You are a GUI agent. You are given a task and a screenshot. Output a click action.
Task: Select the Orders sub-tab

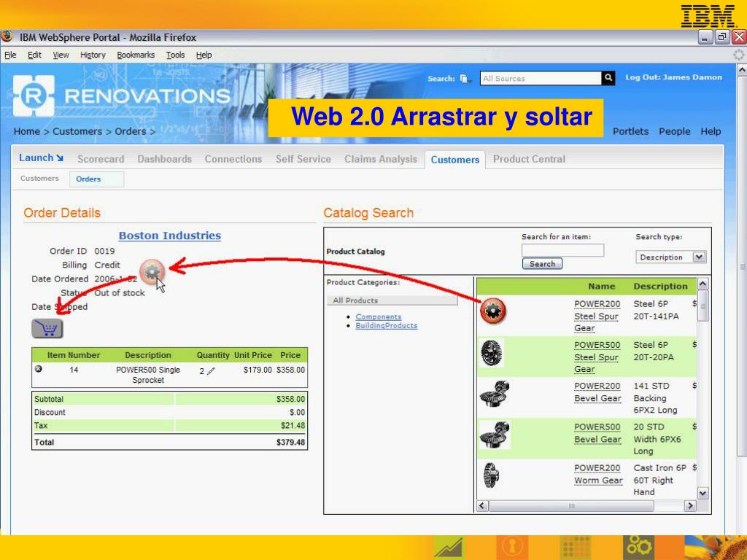coord(97,179)
